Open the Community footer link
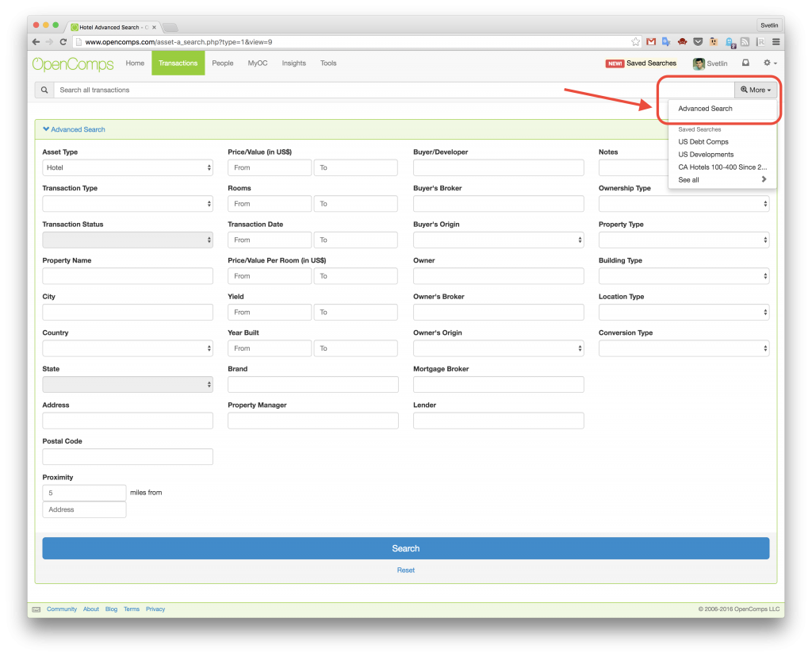 (x=62, y=609)
